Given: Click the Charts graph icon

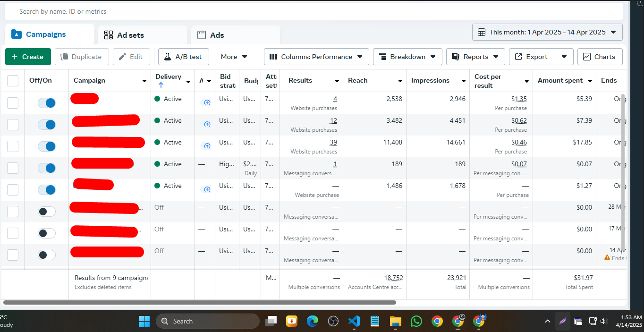Looking at the screenshot, I should coord(587,57).
